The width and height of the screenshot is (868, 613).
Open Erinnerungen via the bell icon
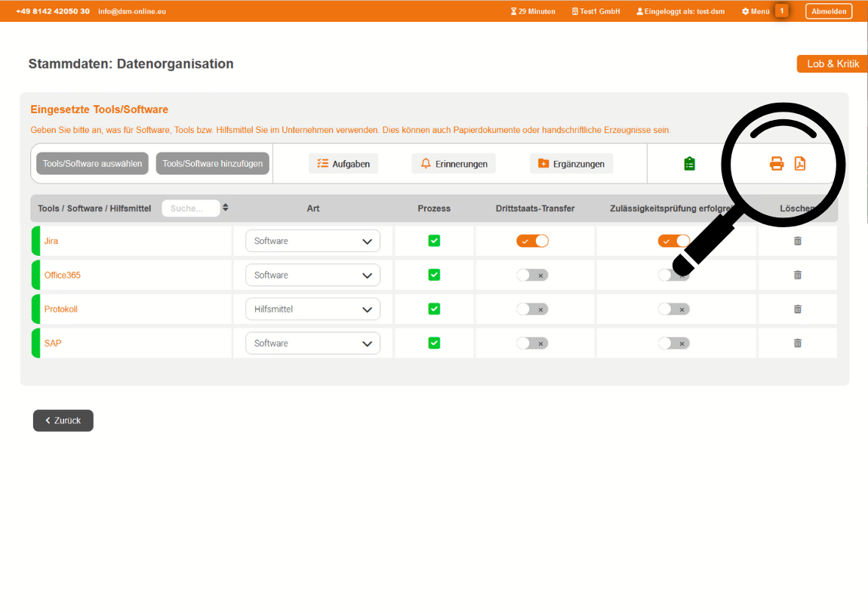tap(454, 163)
